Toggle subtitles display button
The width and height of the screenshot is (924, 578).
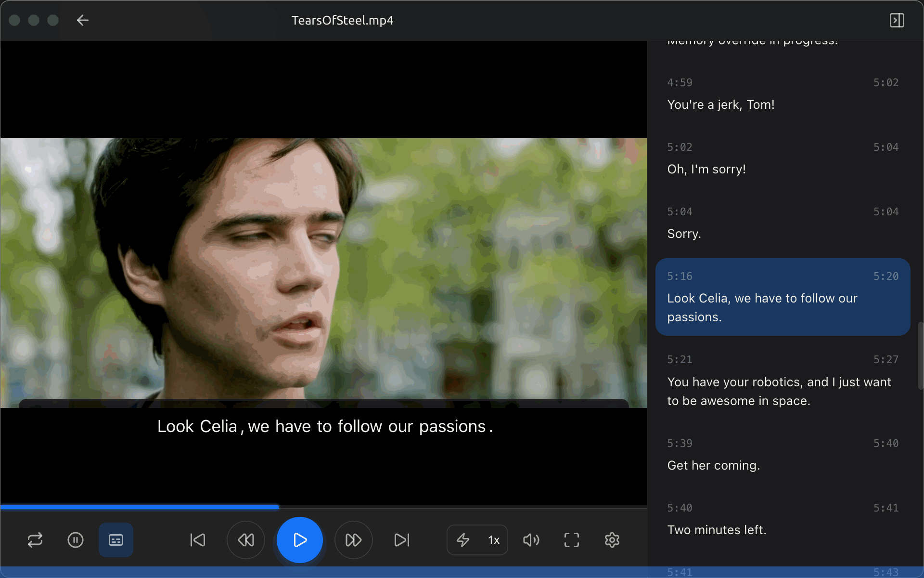(116, 540)
